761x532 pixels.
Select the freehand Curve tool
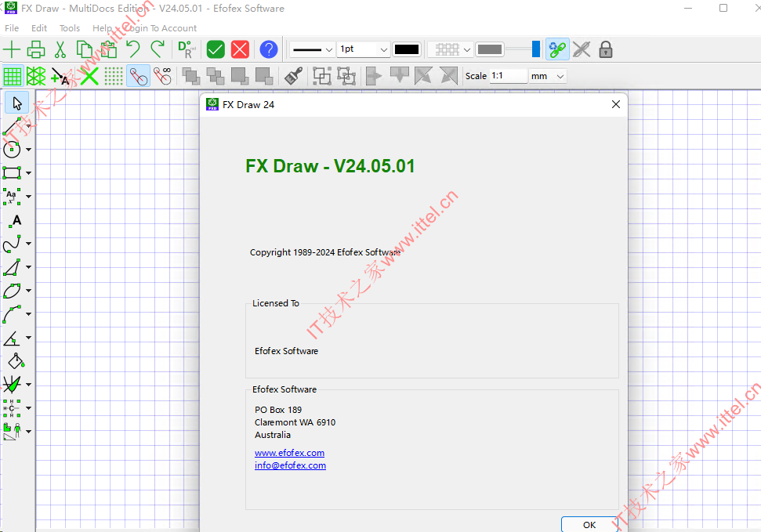(x=12, y=244)
